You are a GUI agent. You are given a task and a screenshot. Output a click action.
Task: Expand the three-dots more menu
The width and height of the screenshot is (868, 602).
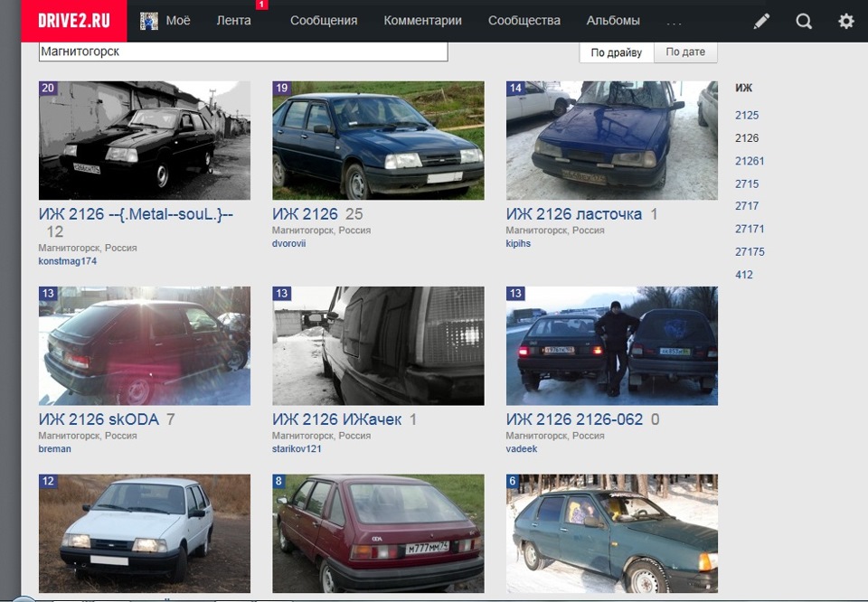click(x=674, y=24)
